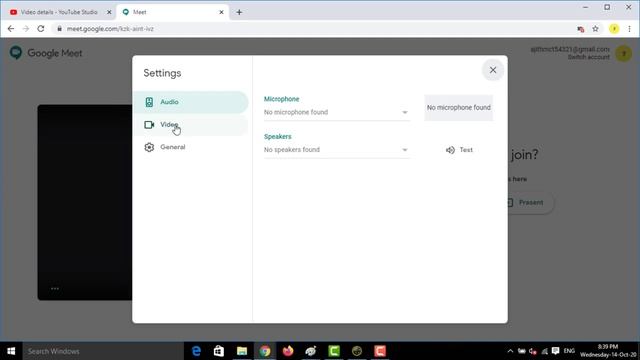This screenshot has width=640, height=360.
Task: Close the Meet browser tab
Action: (221, 12)
